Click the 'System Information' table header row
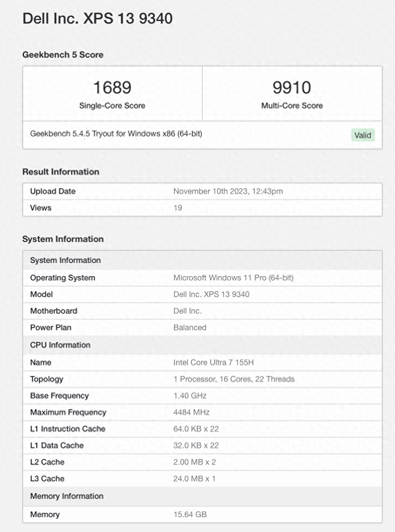Viewport: 395px width, 532px height. [202, 260]
